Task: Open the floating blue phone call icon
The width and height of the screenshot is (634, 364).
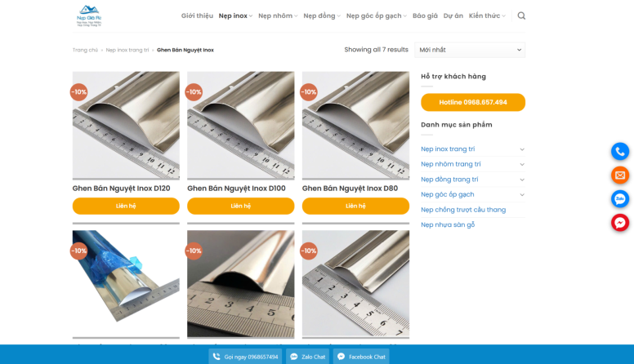Action: (620, 152)
